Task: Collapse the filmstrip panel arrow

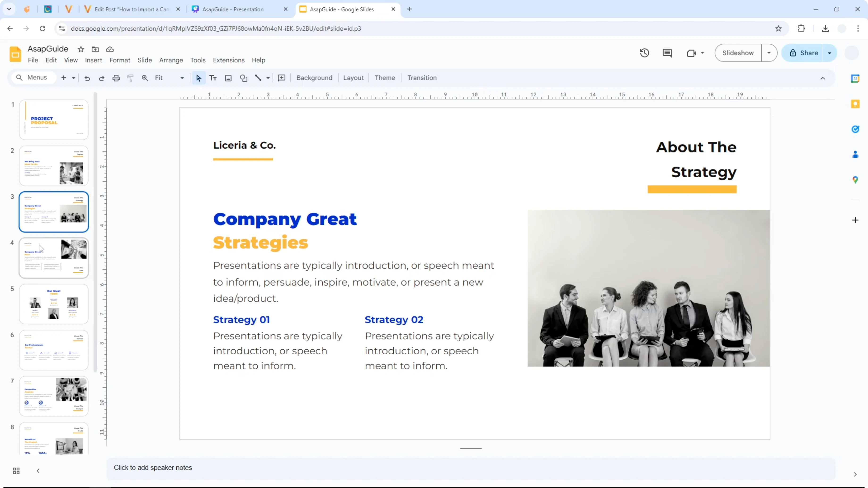Action: [x=38, y=471]
